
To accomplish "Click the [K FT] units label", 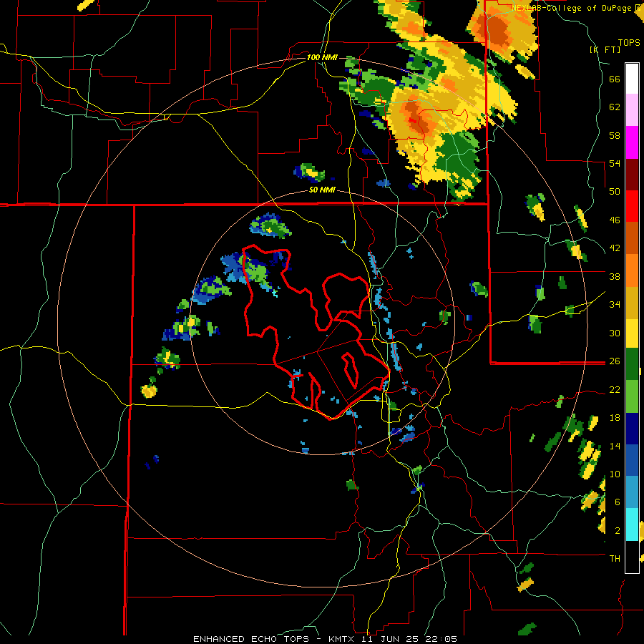I will click(x=605, y=49).
